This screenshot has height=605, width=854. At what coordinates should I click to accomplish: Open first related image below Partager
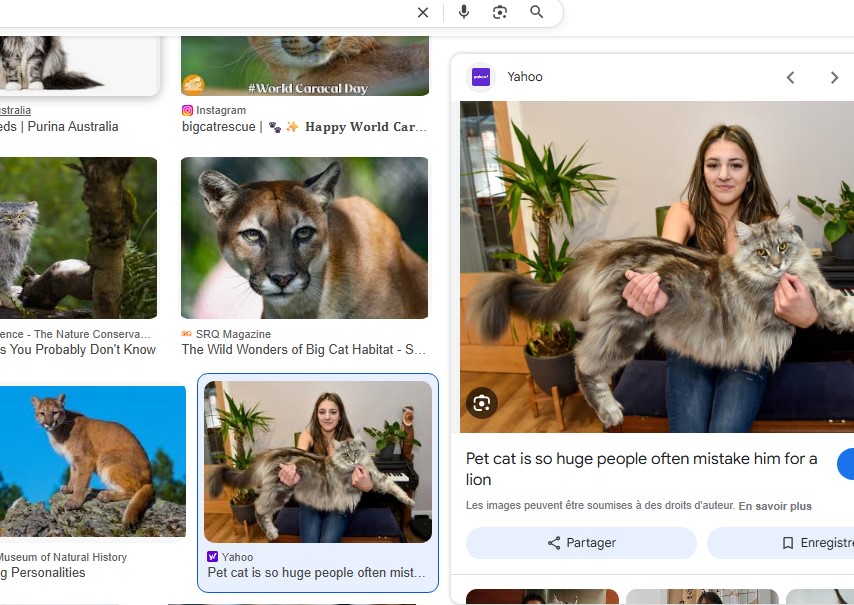pyautogui.click(x=542, y=597)
